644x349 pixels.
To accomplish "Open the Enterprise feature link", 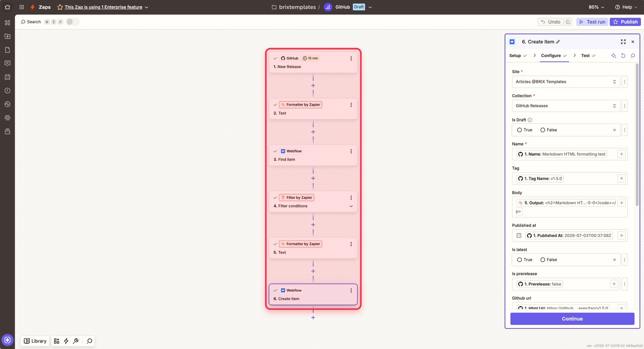I will point(103,7).
